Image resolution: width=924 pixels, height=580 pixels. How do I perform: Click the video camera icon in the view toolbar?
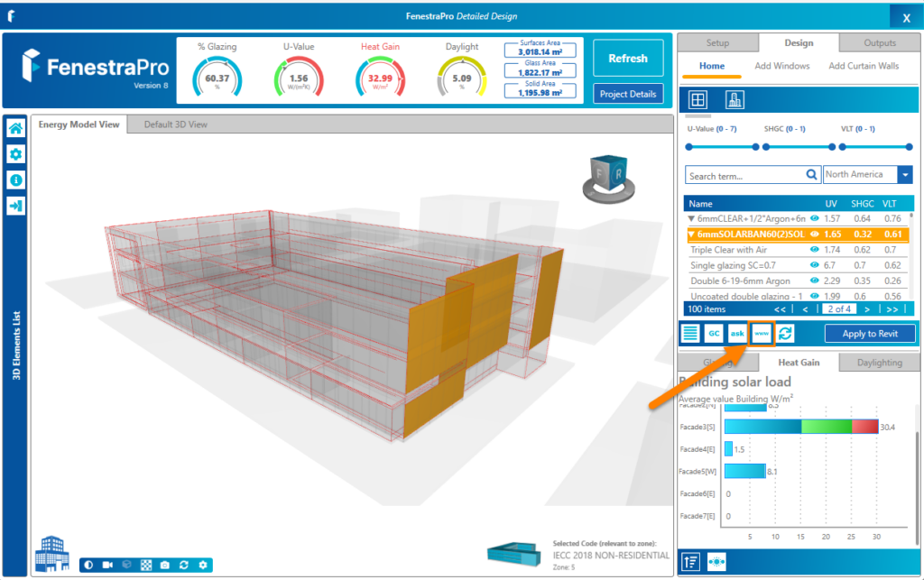pyautogui.click(x=107, y=565)
